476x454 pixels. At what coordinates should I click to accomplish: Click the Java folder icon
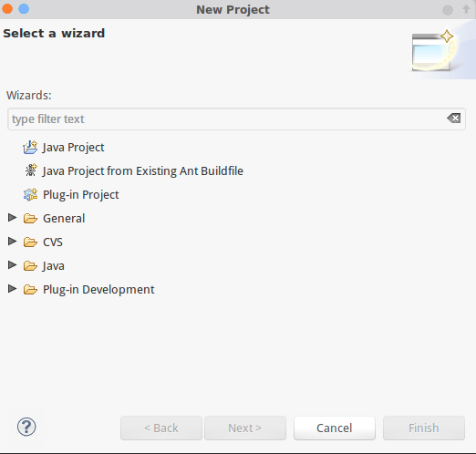[x=30, y=266]
